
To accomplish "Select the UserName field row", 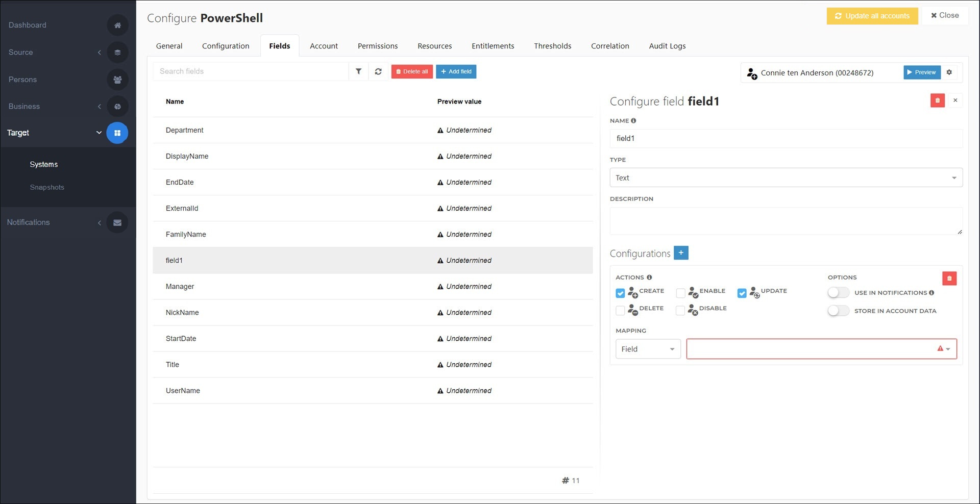I will point(373,390).
